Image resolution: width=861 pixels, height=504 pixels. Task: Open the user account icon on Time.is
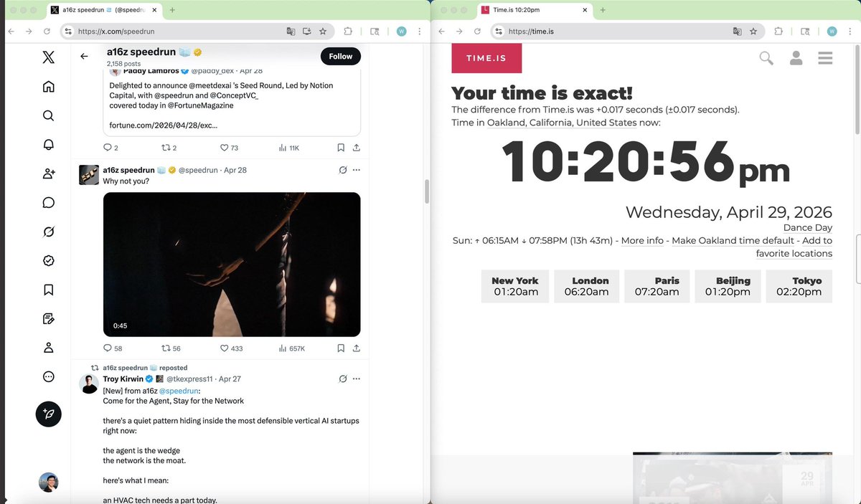796,58
